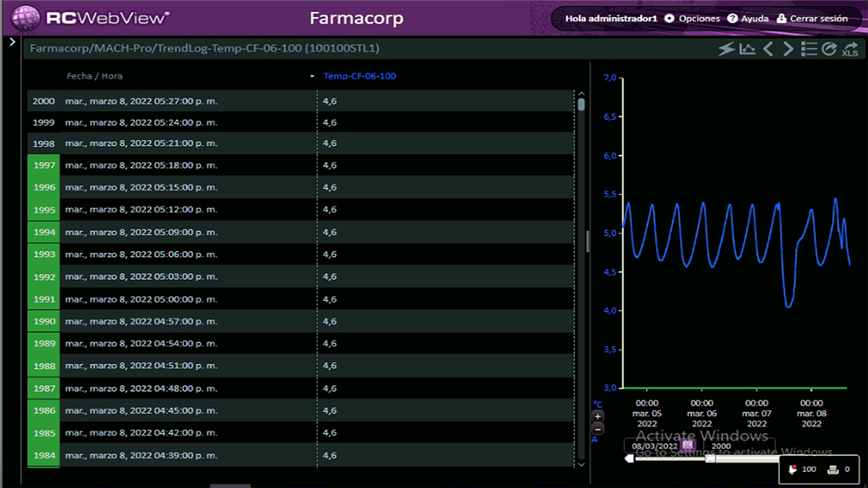
Task: Click Cerrar sesión to log out
Action: (x=812, y=18)
